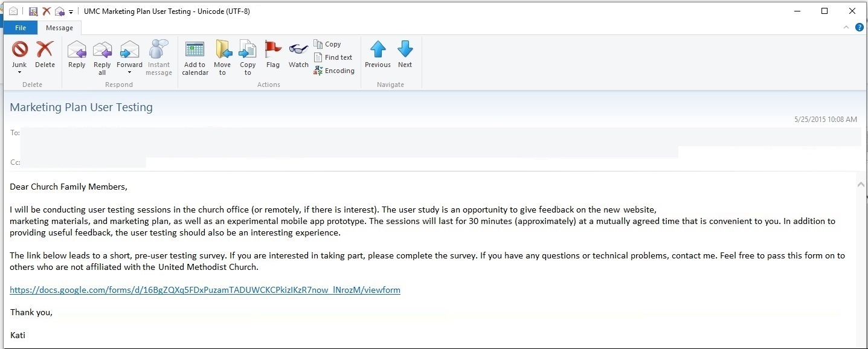Flag this message with the red flag
The width and height of the screenshot is (868, 349).
pyautogui.click(x=273, y=50)
